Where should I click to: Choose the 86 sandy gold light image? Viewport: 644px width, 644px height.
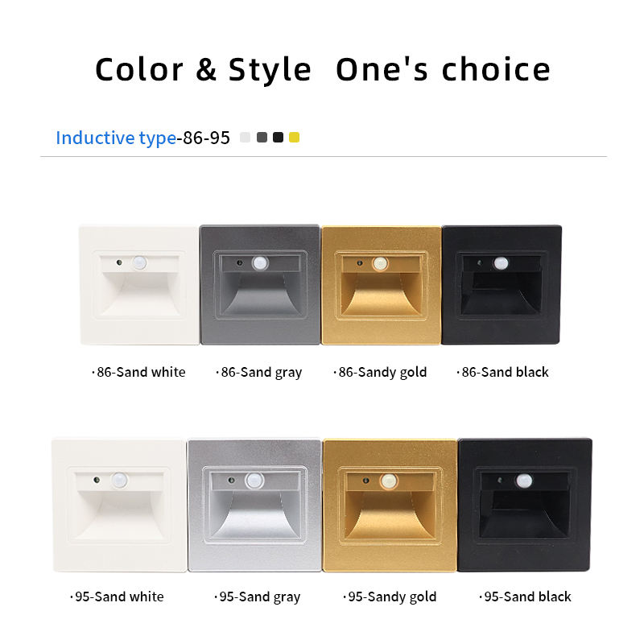381,285
